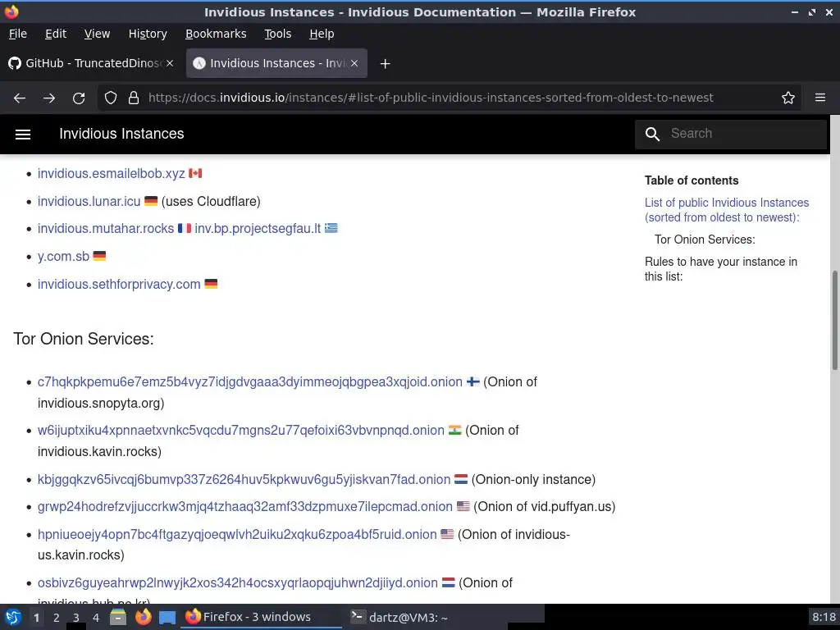Open invidious.mutahar.rocks link
The image size is (840, 630).
coord(106,229)
